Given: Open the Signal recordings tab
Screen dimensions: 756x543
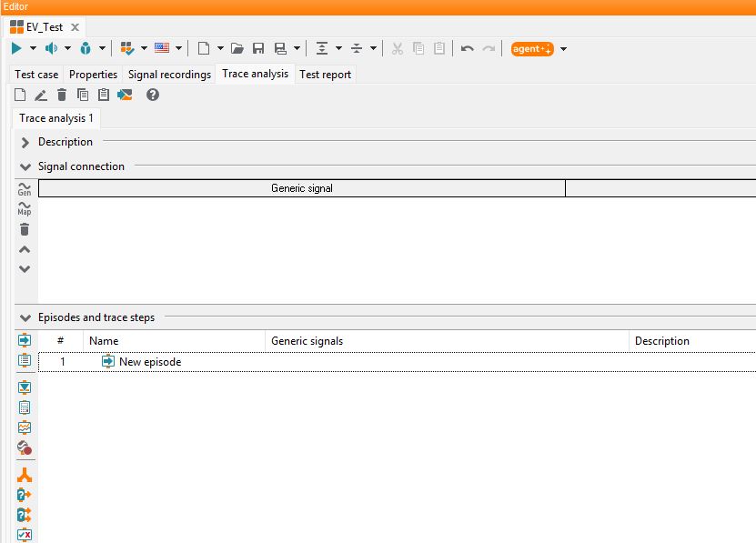Looking at the screenshot, I should [x=170, y=75].
